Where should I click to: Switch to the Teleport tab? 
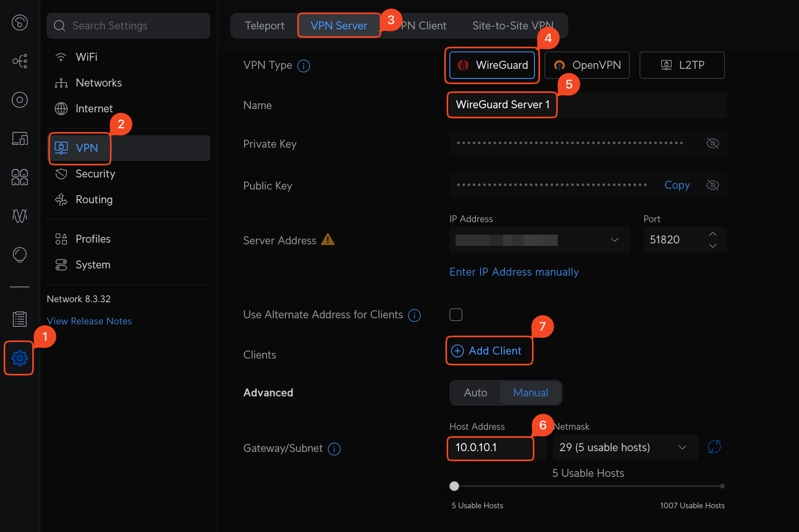coord(265,26)
